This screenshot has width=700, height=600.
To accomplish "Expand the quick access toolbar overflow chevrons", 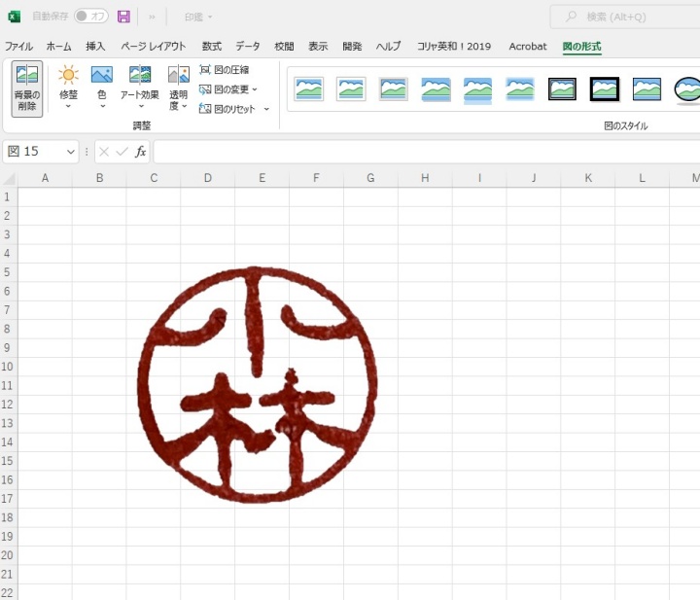I will (152, 17).
